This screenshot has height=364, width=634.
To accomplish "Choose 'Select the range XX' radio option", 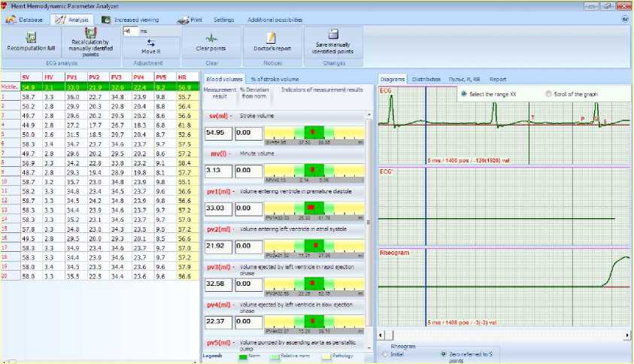I will click(463, 94).
